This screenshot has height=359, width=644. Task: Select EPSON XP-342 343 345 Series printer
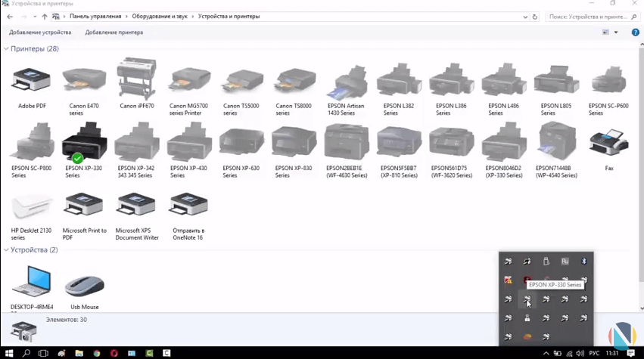[137, 150]
